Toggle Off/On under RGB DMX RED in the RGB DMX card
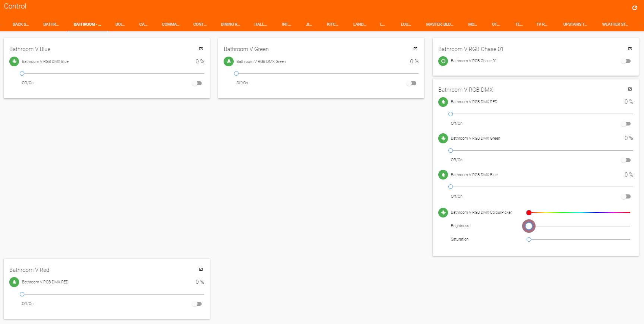 tap(626, 124)
